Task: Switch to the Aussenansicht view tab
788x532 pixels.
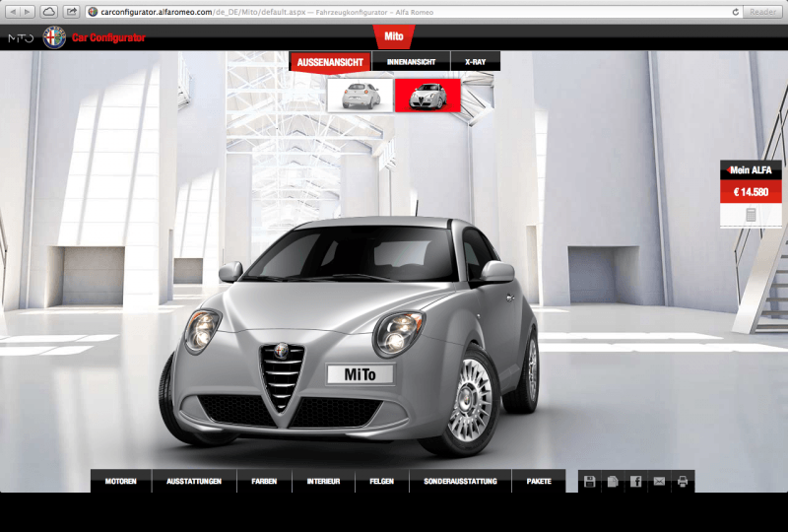Action: (330, 62)
